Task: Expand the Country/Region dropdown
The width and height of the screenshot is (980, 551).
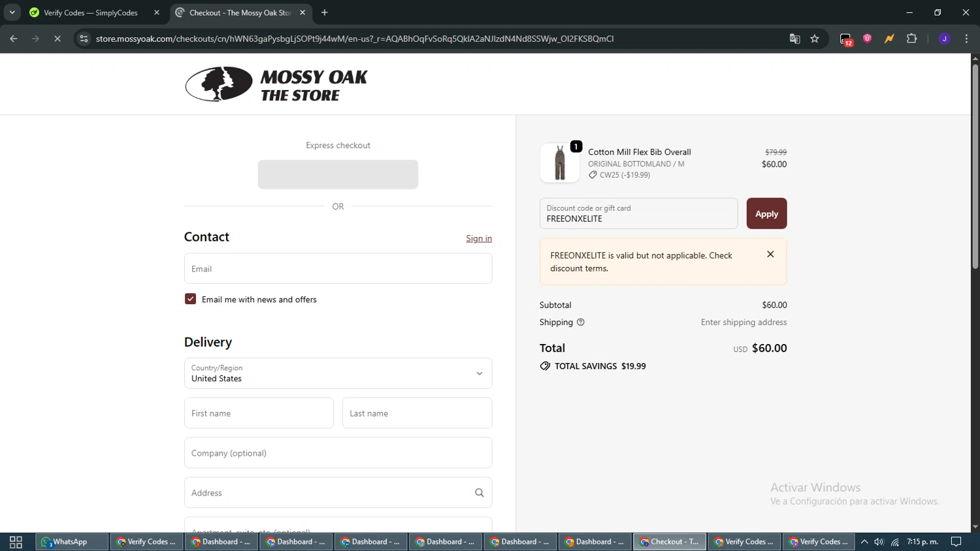Action: (x=338, y=373)
